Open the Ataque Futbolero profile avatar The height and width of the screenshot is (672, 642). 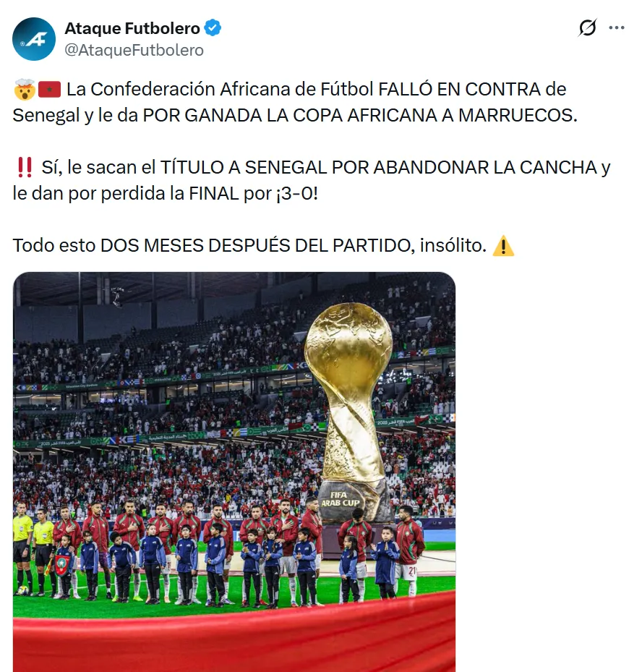coord(34,39)
